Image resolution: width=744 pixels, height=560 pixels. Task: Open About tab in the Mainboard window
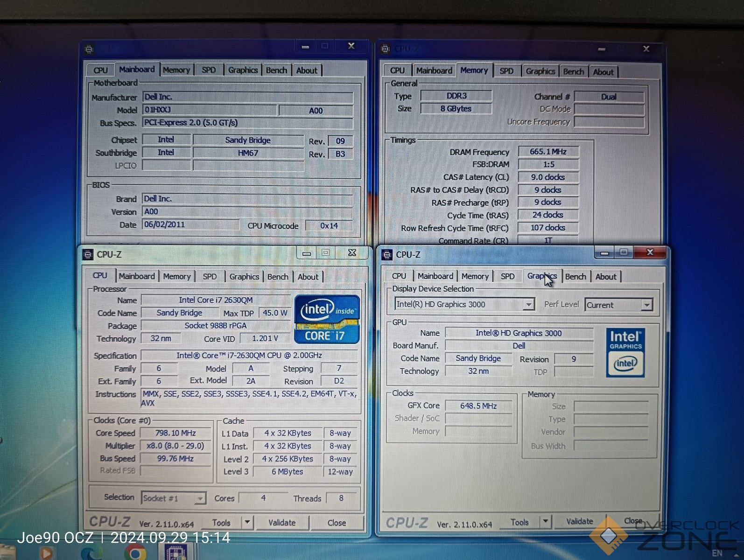point(307,70)
